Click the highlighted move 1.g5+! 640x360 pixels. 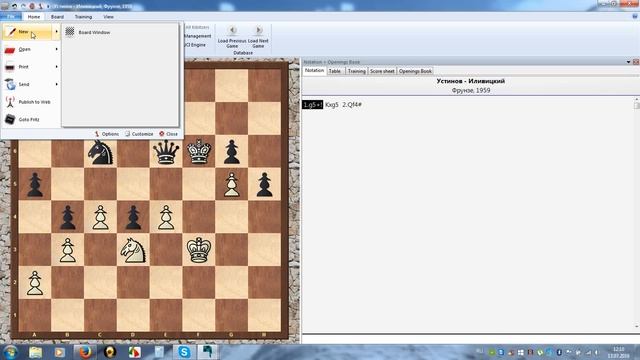[313, 105]
